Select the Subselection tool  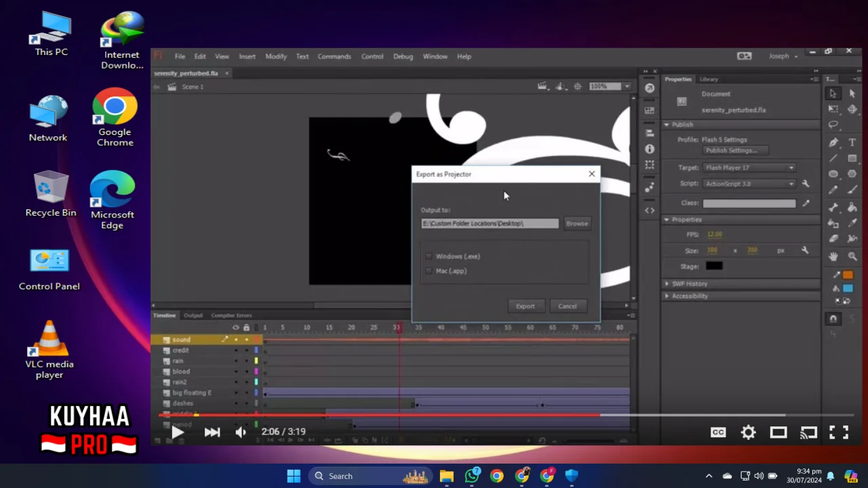coord(852,94)
